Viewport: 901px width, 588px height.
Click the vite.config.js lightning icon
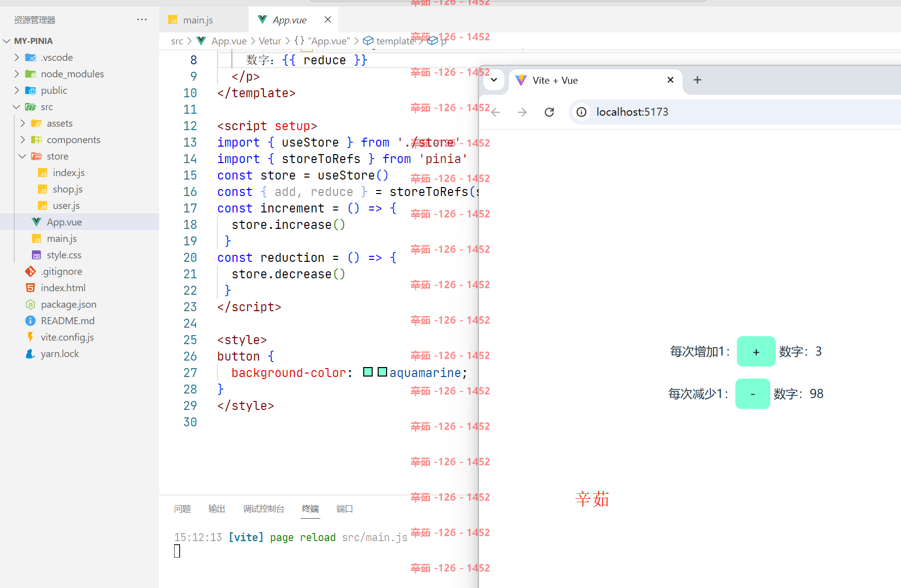click(x=30, y=337)
